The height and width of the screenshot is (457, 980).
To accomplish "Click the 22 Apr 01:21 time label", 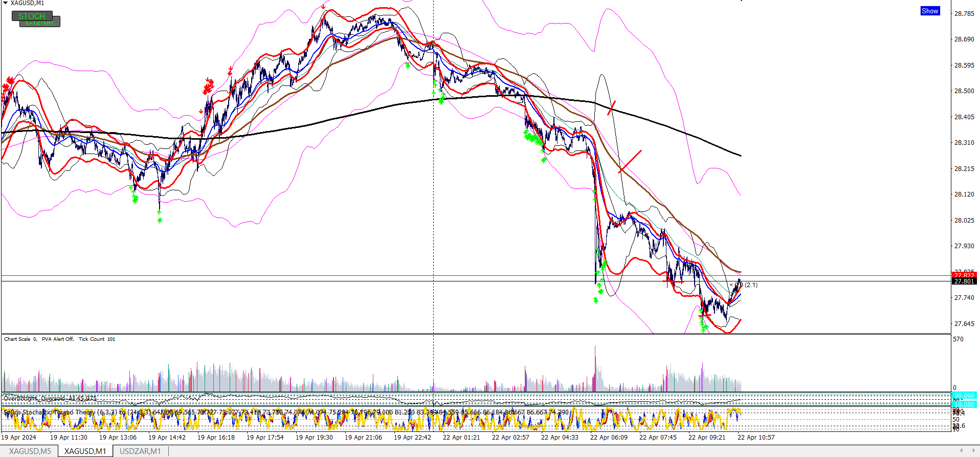I will point(461,437).
